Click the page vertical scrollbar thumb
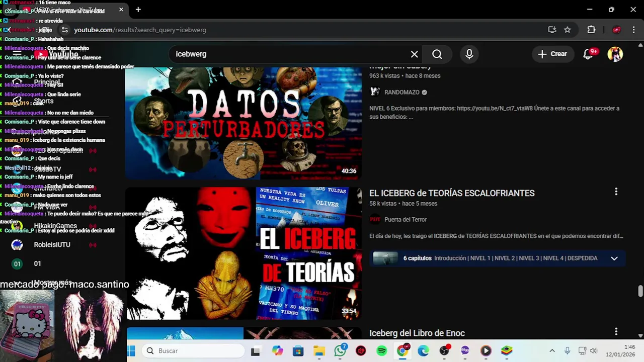Screen dimensions: 644x362 click(640, 291)
